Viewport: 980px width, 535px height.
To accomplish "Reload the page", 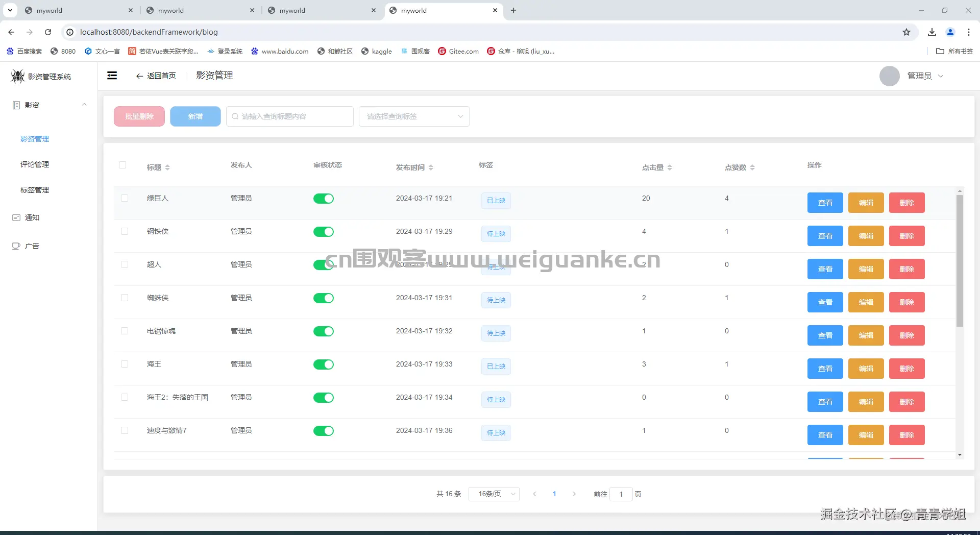I will pyautogui.click(x=48, y=32).
